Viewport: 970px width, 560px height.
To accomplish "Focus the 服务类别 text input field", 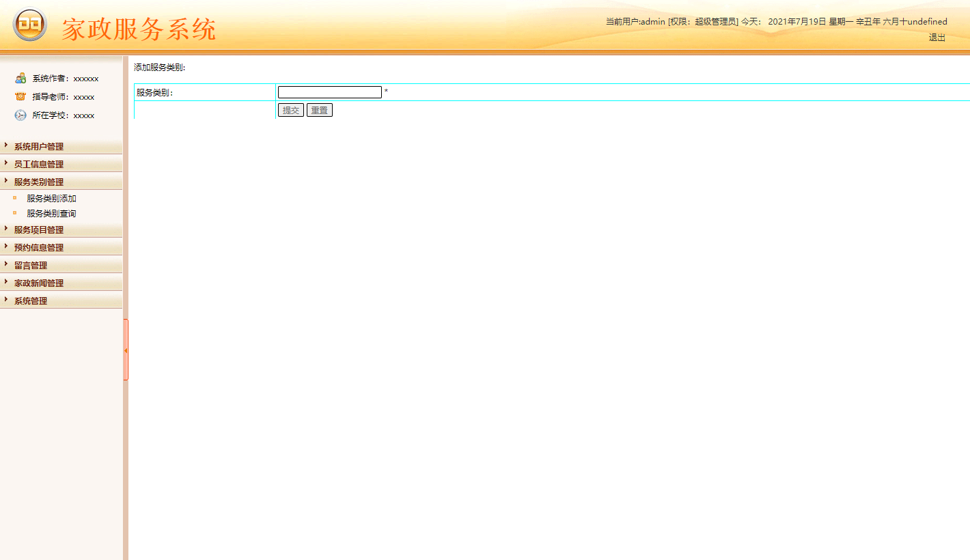I will click(330, 92).
